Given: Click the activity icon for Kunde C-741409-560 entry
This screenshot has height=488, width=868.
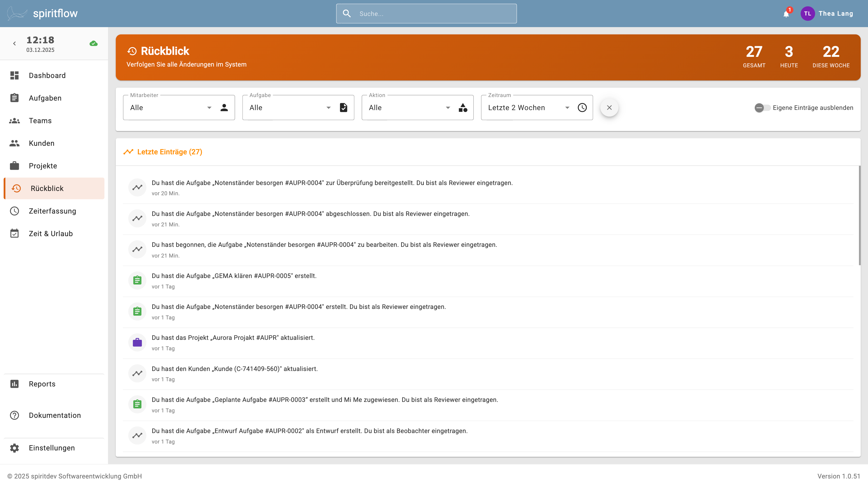Looking at the screenshot, I should tap(137, 373).
